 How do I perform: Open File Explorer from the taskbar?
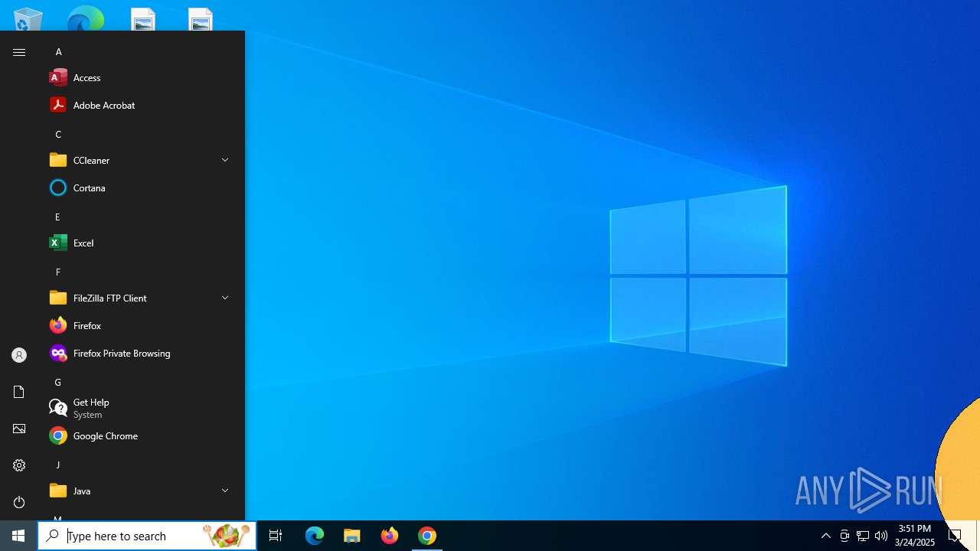352,536
